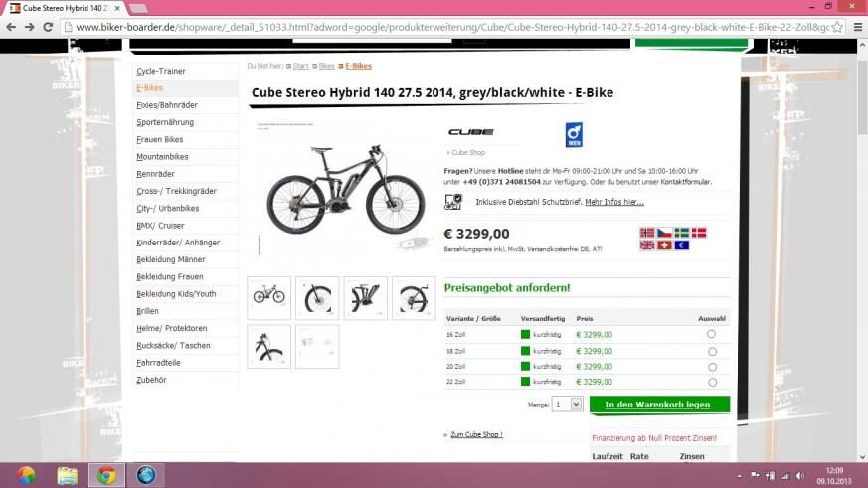Open the E-Bikes sidebar category

click(149, 88)
